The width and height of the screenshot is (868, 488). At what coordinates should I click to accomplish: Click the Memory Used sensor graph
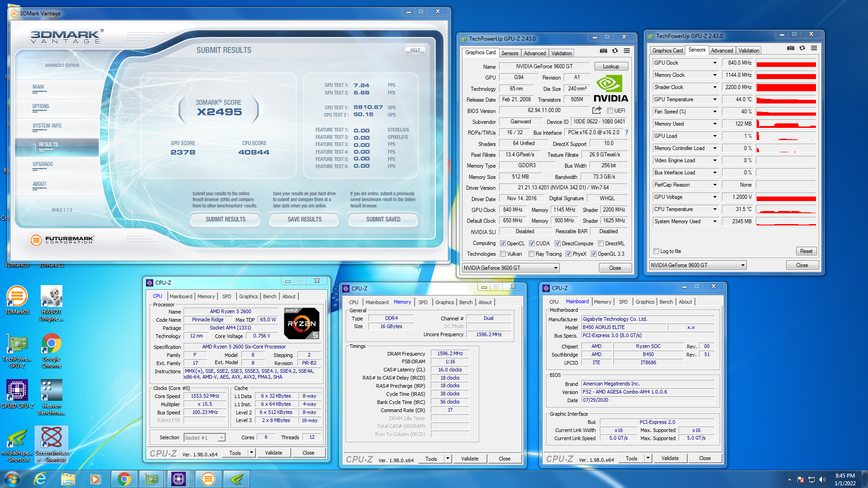[x=786, y=124]
